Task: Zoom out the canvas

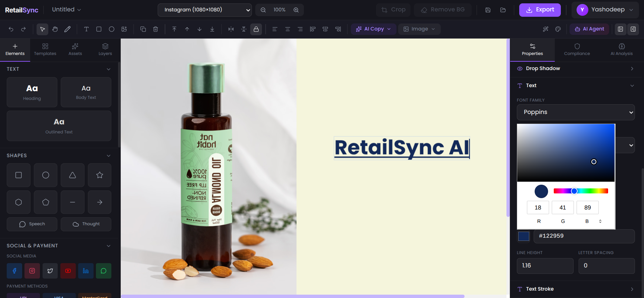Action: 263,10
